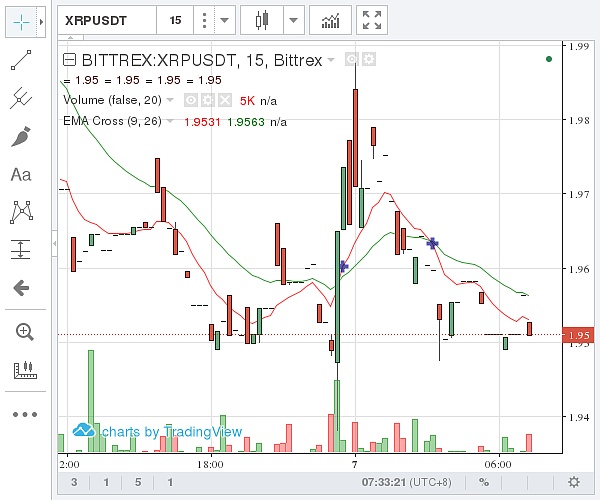The height and width of the screenshot is (500, 600).
Task: Open EMA Cross indicator dropdown arrow
Action: pos(170,121)
